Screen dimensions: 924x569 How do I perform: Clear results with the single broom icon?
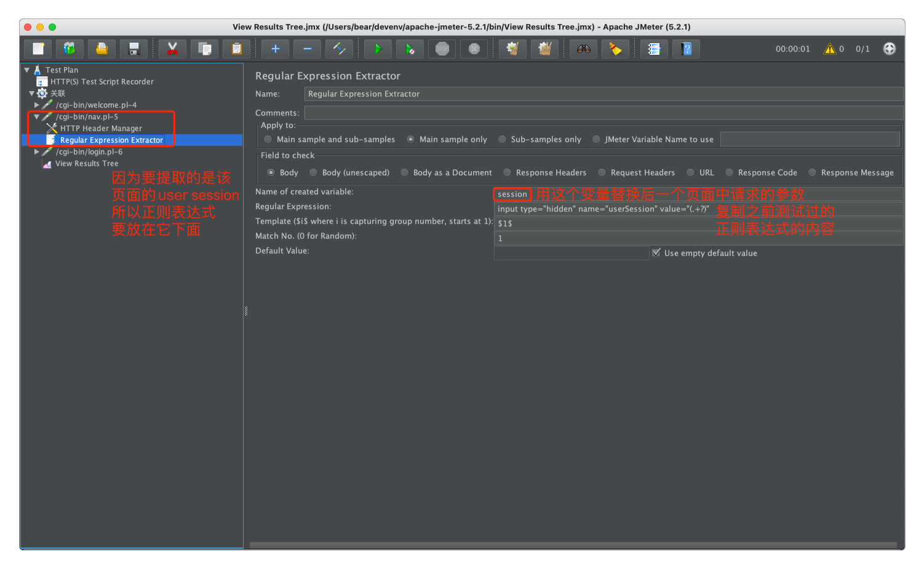tap(512, 49)
